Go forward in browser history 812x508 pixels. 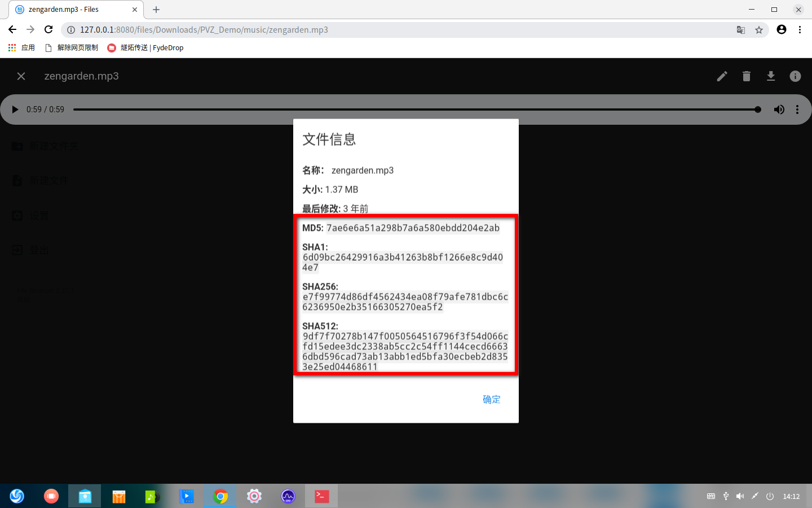tap(30, 29)
